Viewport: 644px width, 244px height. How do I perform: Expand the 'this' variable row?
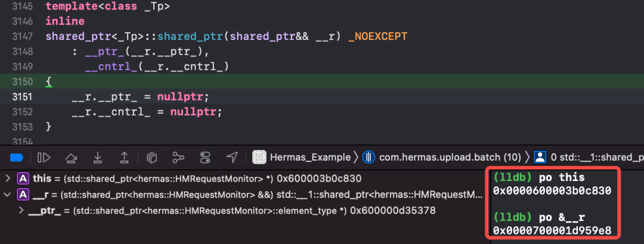coord(7,179)
